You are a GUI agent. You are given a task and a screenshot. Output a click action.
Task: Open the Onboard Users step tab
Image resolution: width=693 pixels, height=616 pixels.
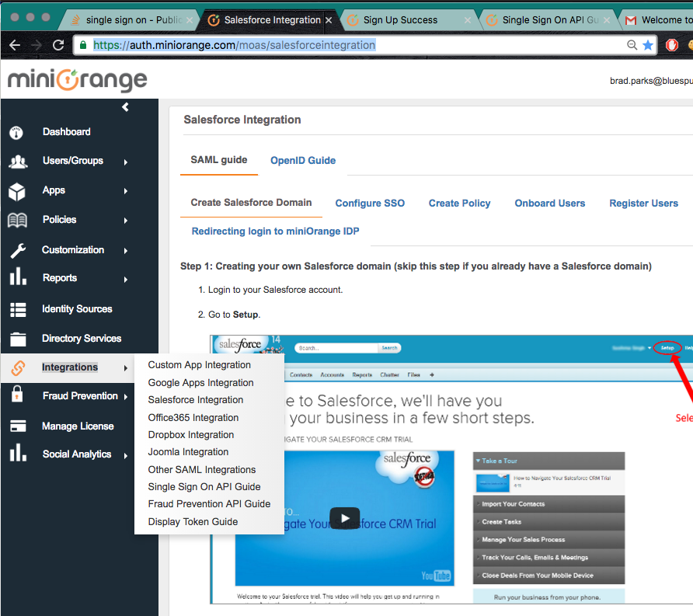point(550,204)
